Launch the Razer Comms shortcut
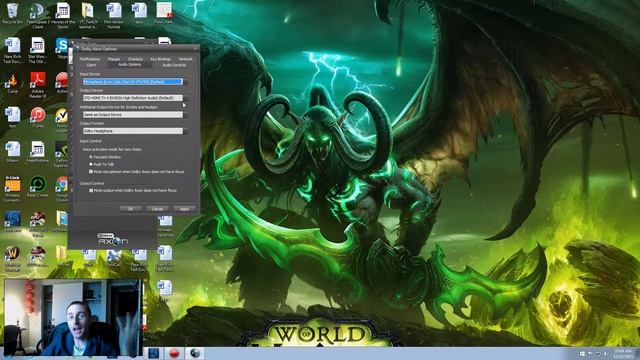The image size is (640, 360). coord(38,187)
